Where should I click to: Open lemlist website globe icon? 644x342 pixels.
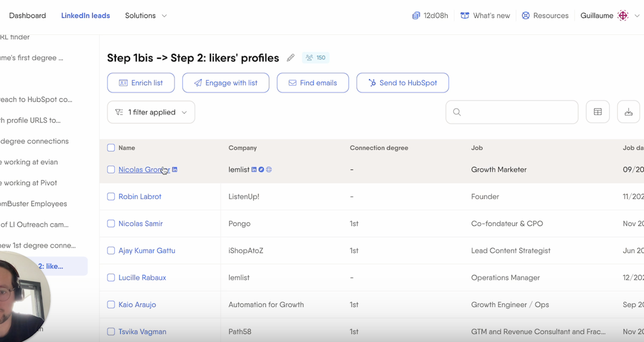269,169
